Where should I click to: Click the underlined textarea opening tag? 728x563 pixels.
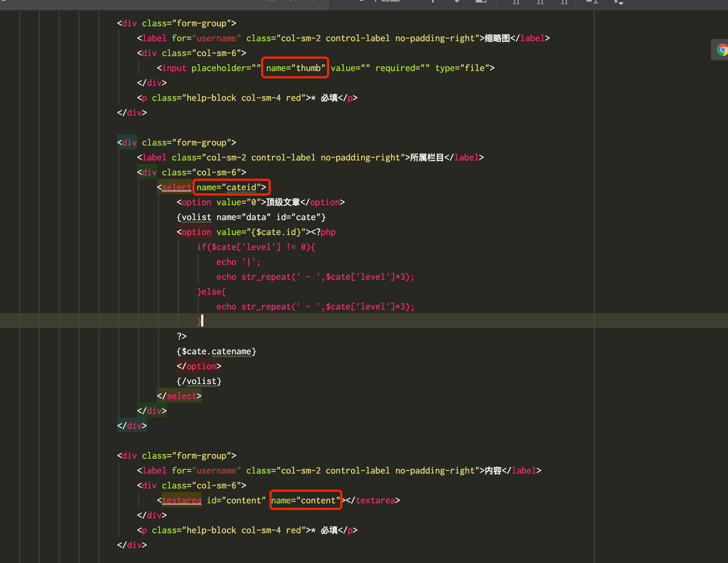[x=182, y=500]
